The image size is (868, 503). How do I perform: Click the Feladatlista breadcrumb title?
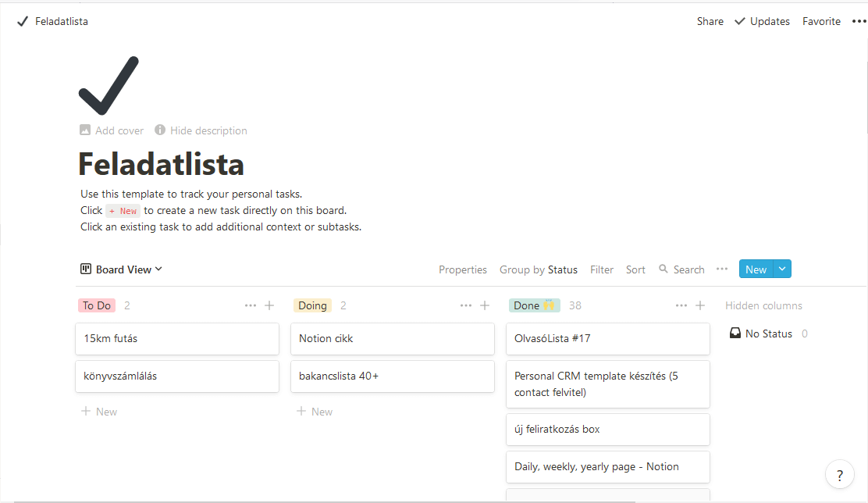click(62, 22)
